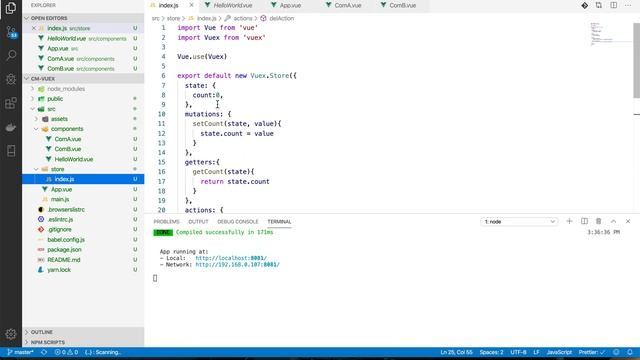Click the LF end-of-line status item
Image resolution: width=640 pixels, height=360 pixels.
point(536,352)
